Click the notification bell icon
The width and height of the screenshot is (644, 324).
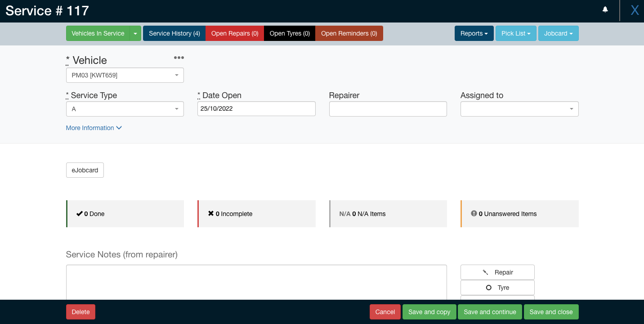605,9
